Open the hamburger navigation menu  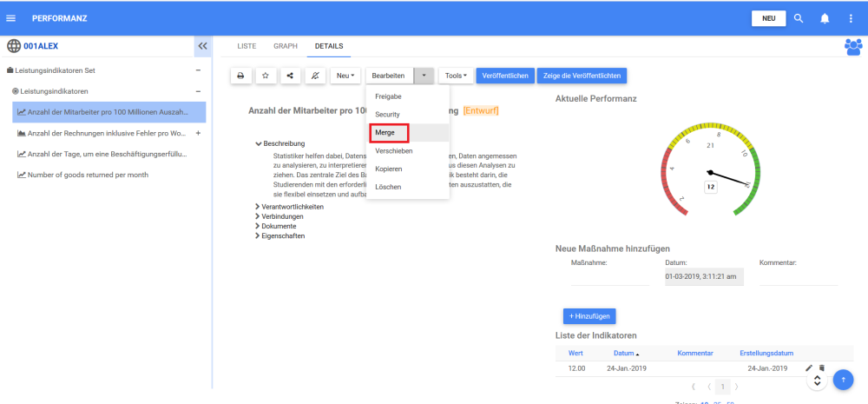(x=10, y=18)
